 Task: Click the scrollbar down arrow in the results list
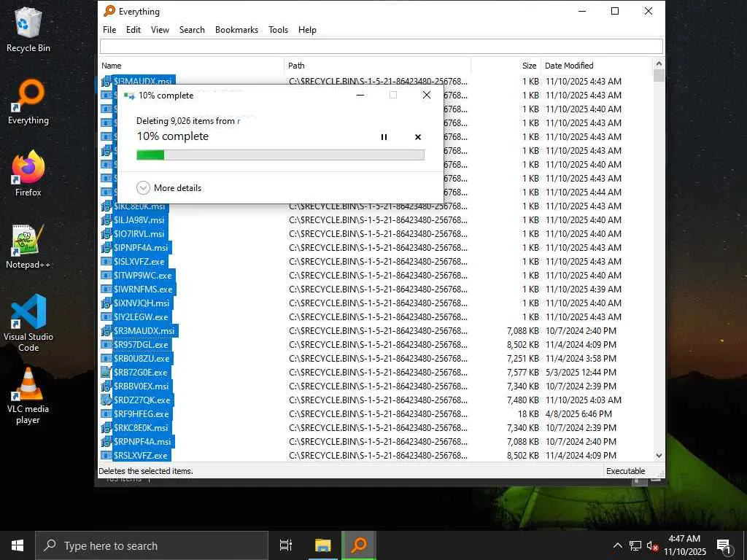coord(659,456)
